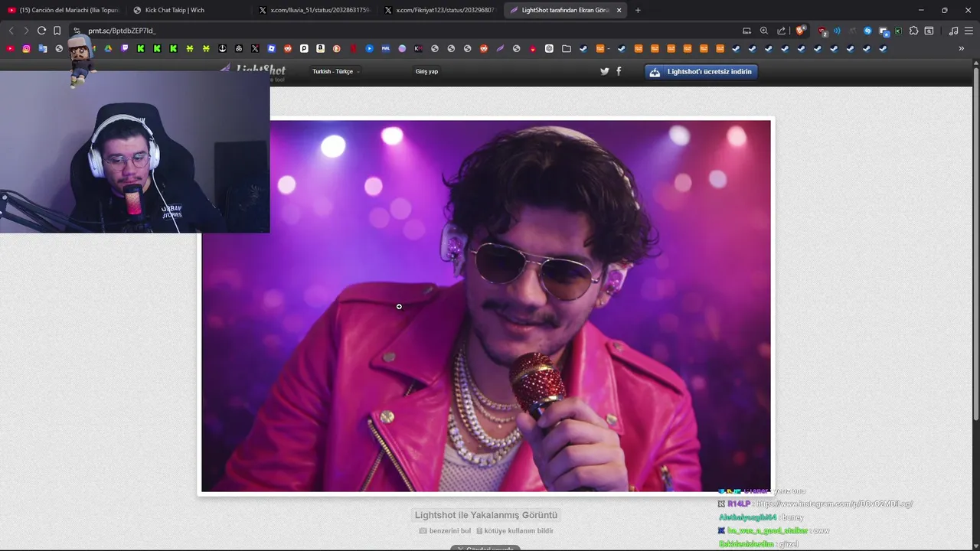Open Twitch bookmark in bookmarks bar

coord(125,48)
